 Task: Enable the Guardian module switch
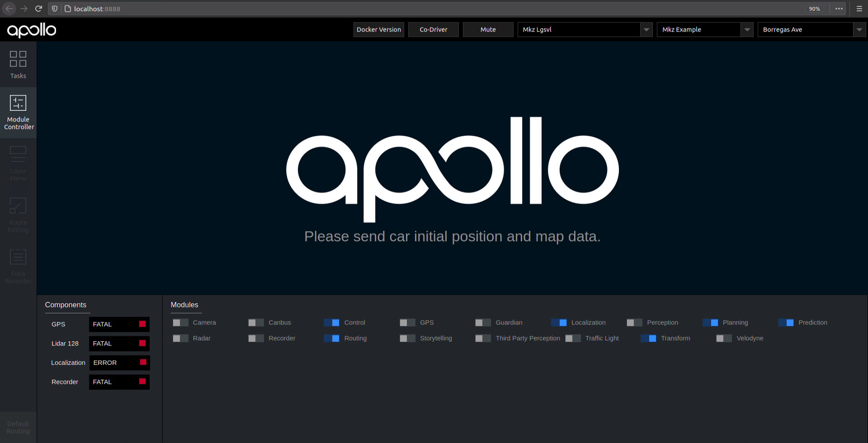coord(483,322)
